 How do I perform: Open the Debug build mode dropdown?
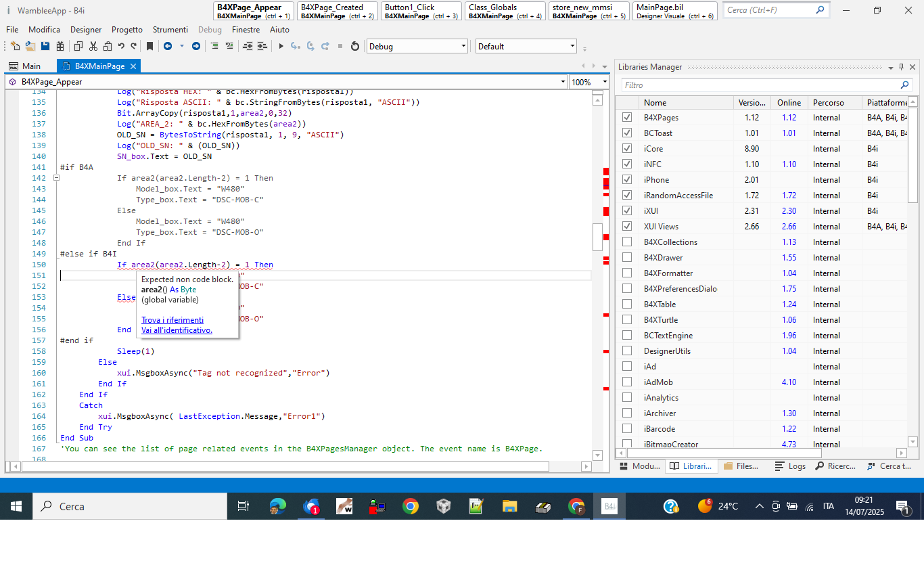463,46
